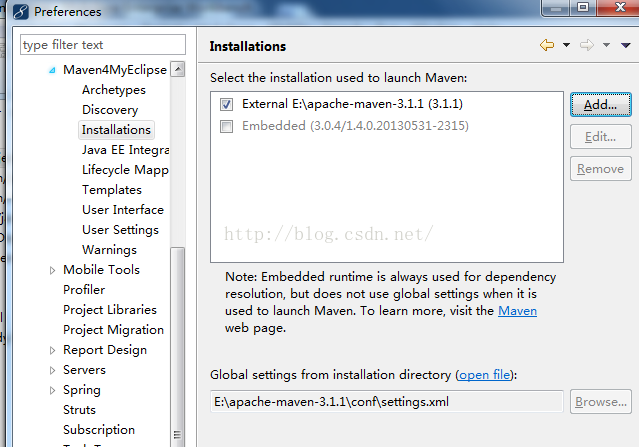Open the Installations view menu triangle
Image resolution: width=639 pixels, height=447 pixels.
tap(626, 45)
